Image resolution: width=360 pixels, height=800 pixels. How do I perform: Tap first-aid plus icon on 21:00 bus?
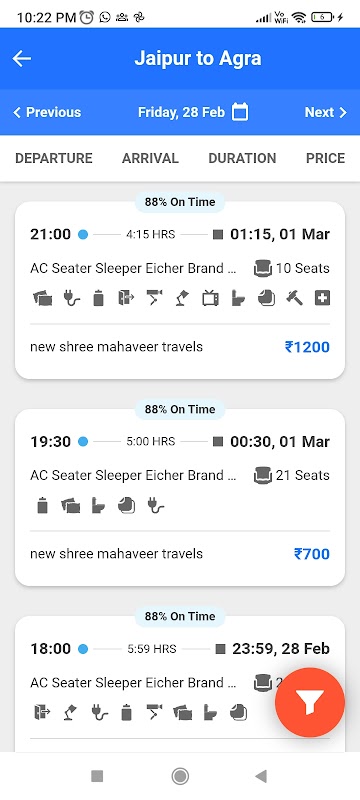tap(322, 298)
